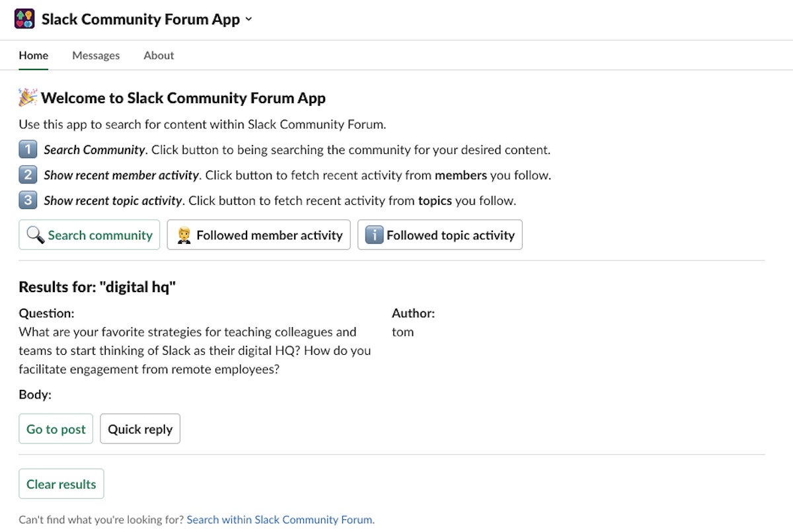
Task: Click the number 2 keycap emoji
Action: tap(28, 175)
